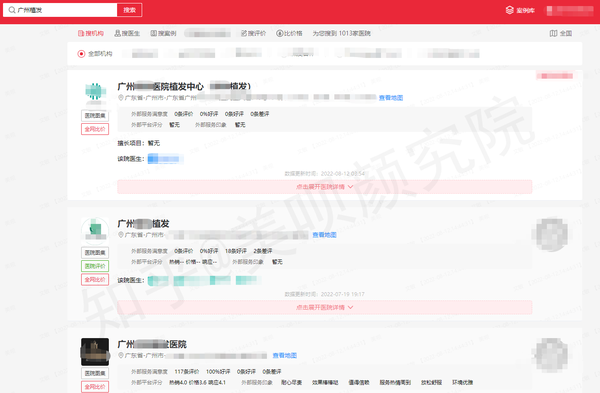Click 全网比价 under the third hospital
This screenshot has width=600, height=393.
tap(95, 387)
